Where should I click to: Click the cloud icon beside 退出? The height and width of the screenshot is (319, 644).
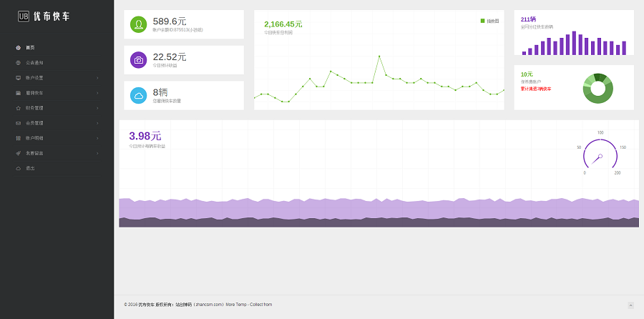click(x=19, y=168)
